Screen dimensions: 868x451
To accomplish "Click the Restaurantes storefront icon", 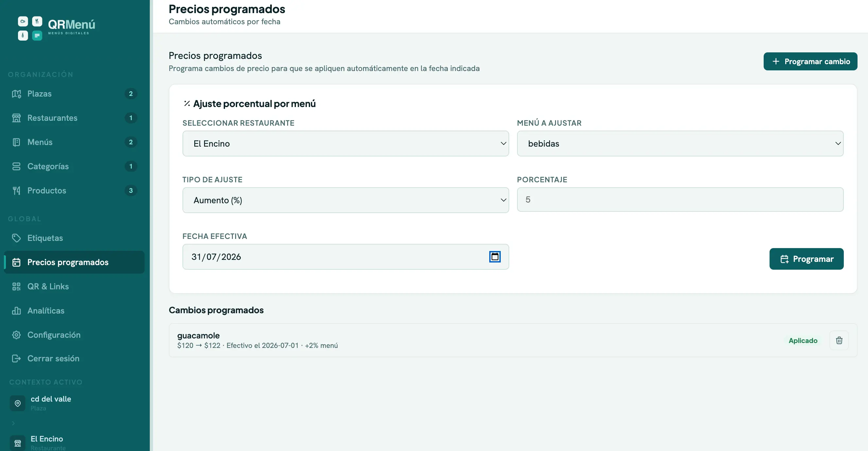I will pos(16,118).
